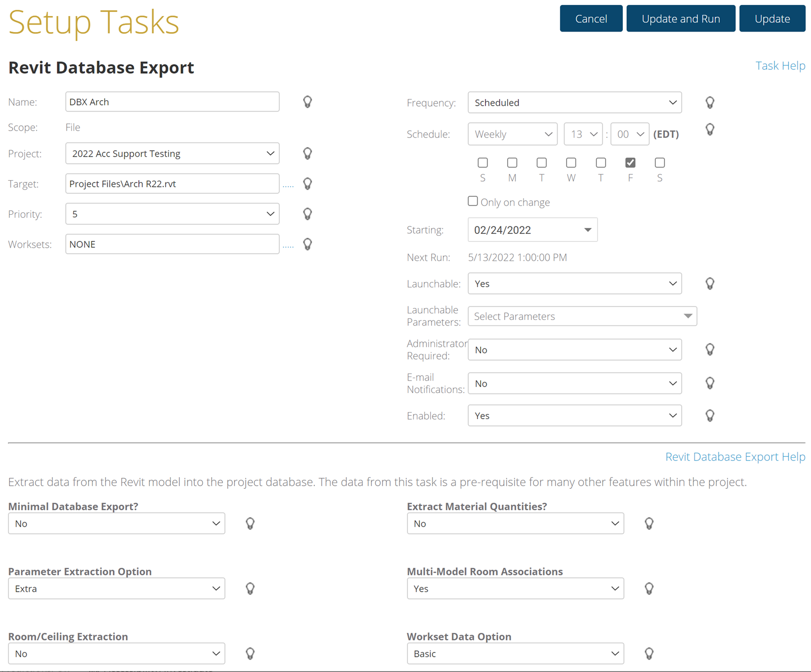Open the Revit Database Export Help link
Screen dimensions: 811x672
coord(735,457)
